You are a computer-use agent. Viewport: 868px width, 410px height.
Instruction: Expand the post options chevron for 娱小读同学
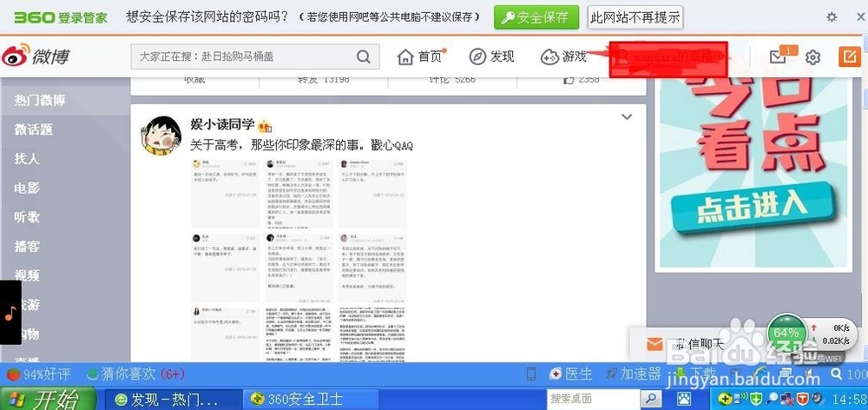tap(627, 117)
